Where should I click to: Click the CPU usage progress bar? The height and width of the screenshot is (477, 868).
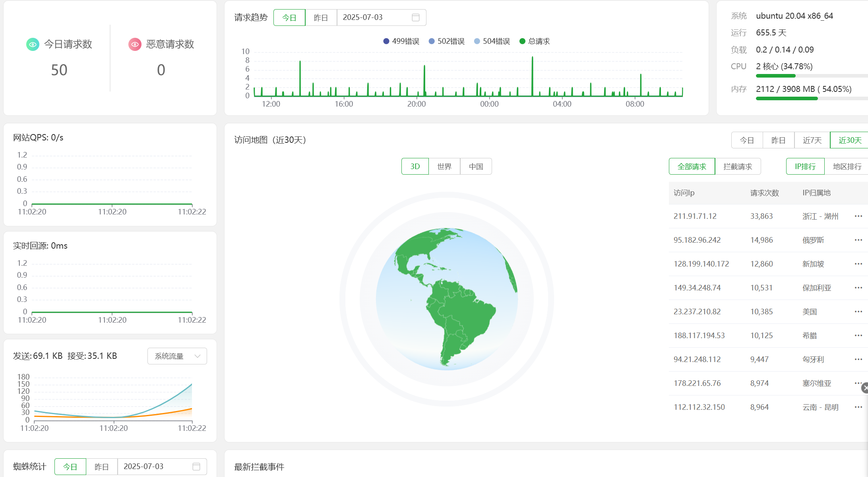(812, 76)
